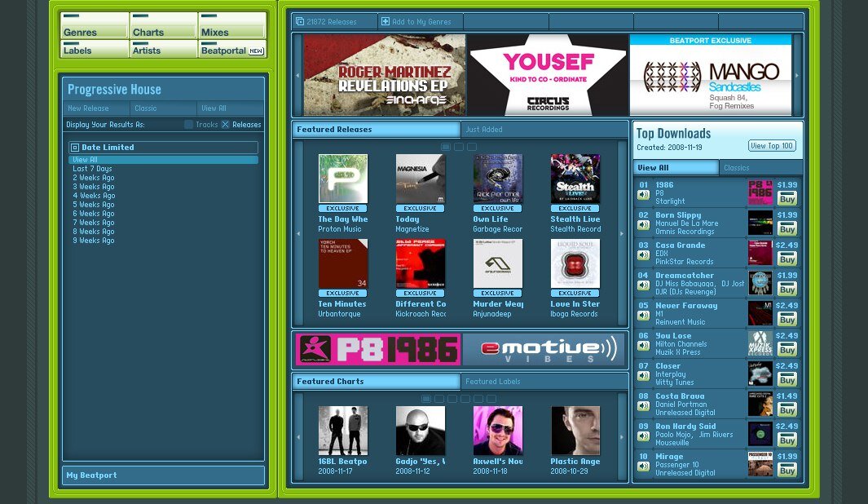
Task: Filter by 9 Weeks Ago
Action: pos(94,241)
